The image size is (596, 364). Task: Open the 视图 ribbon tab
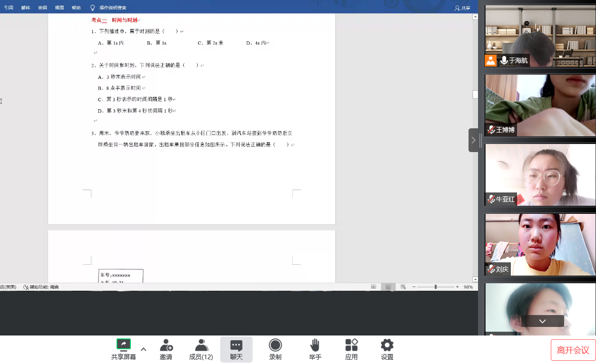tap(59, 8)
